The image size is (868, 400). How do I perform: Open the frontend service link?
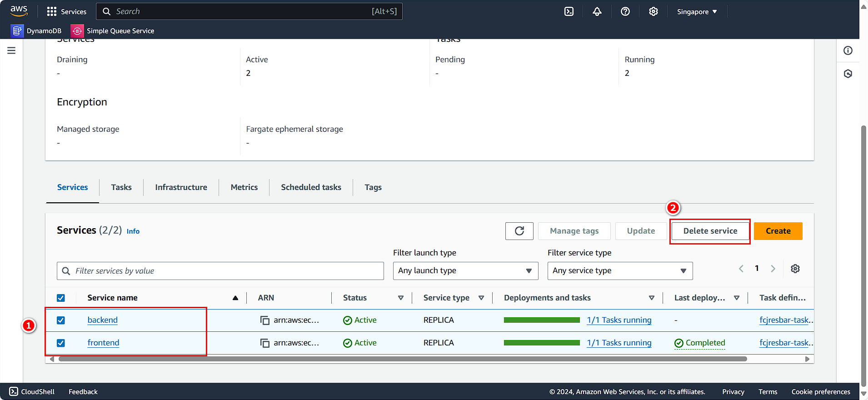(x=103, y=343)
